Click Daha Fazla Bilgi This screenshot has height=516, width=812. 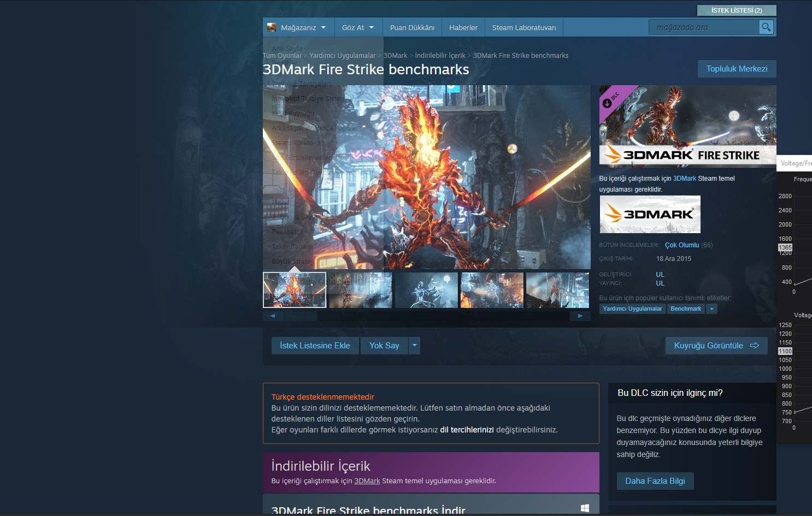(x=655, y=481)
